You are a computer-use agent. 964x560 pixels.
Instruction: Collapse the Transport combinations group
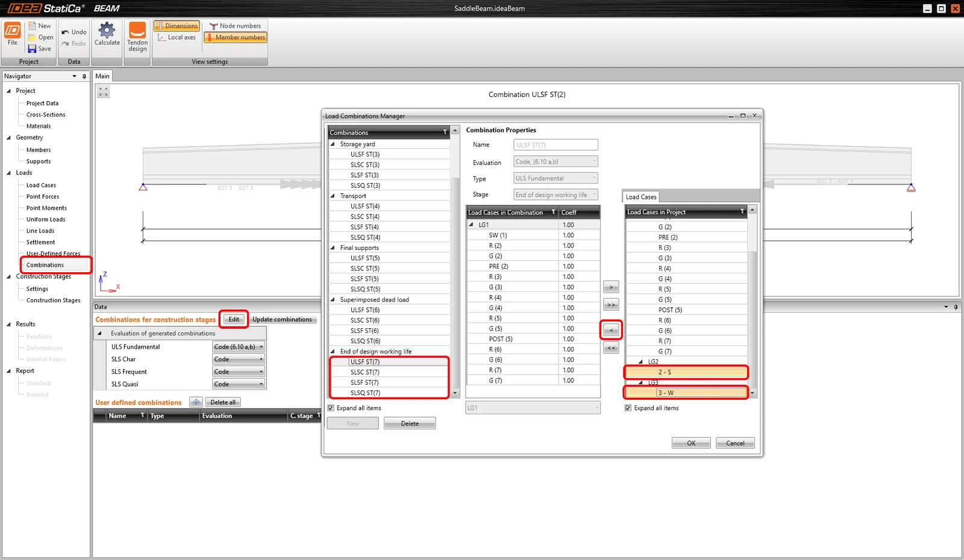click(x=333, y=196)
